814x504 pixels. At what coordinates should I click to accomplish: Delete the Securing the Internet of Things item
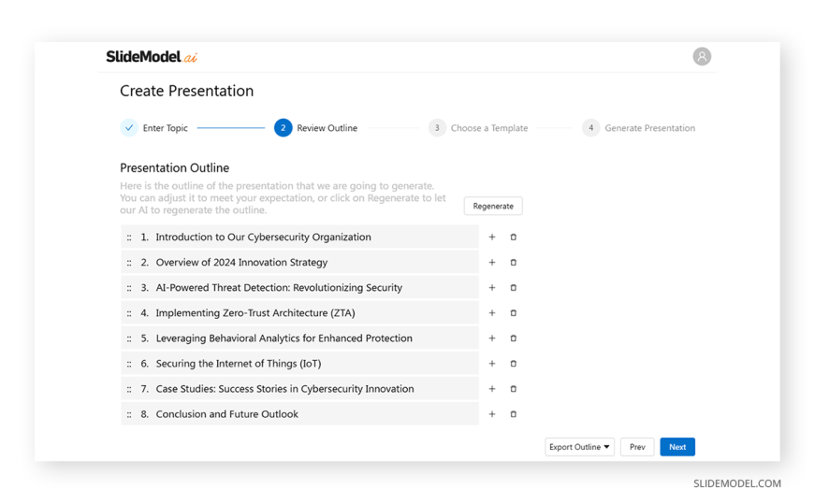tap(514, 364)
